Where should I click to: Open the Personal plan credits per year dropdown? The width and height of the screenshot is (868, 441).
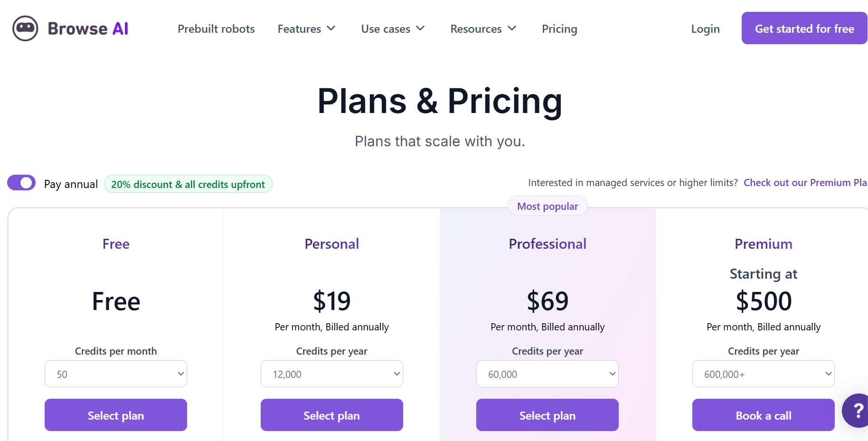[331, 374]
